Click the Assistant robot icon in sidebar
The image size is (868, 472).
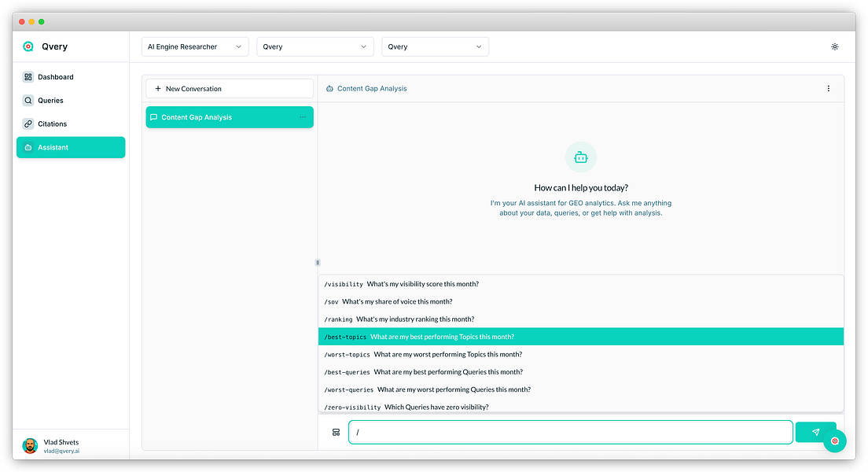[28, 147]
